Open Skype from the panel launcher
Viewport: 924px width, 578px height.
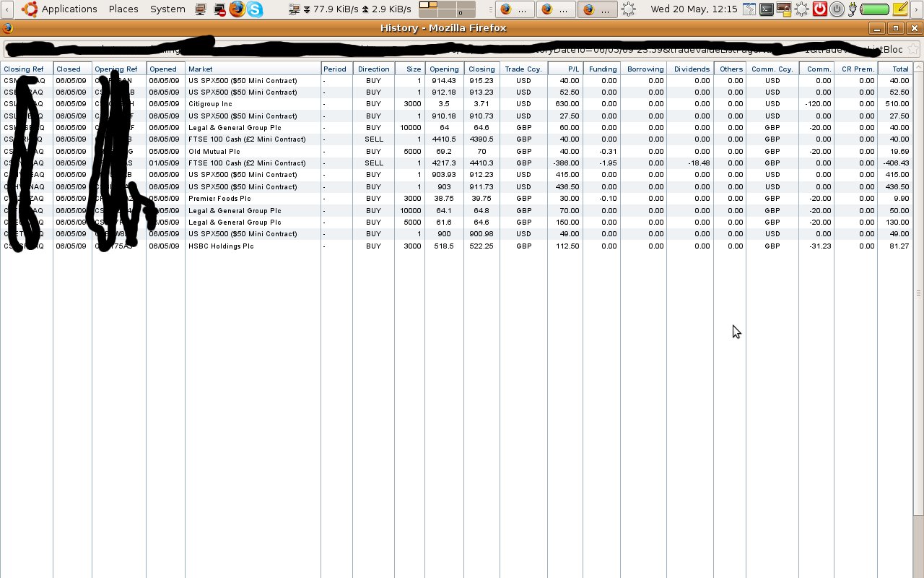pyautogui.click(x=255, y=9)
